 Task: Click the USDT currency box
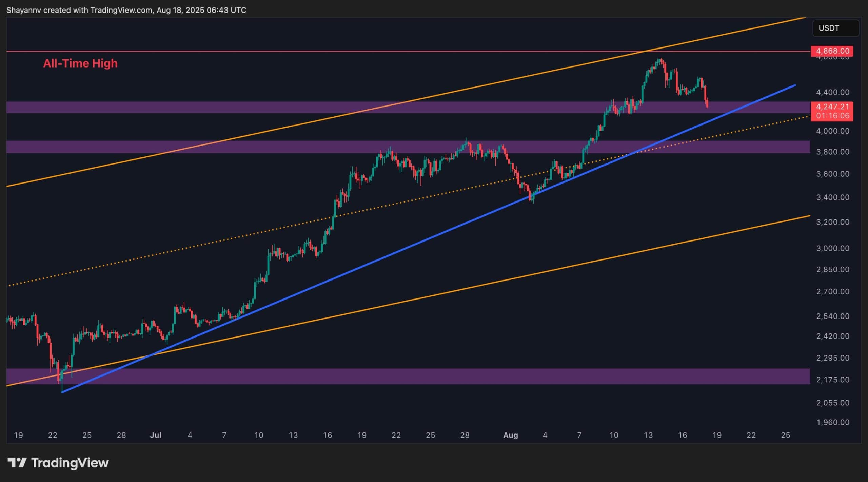pyautogui.click(x=835, y=28)
